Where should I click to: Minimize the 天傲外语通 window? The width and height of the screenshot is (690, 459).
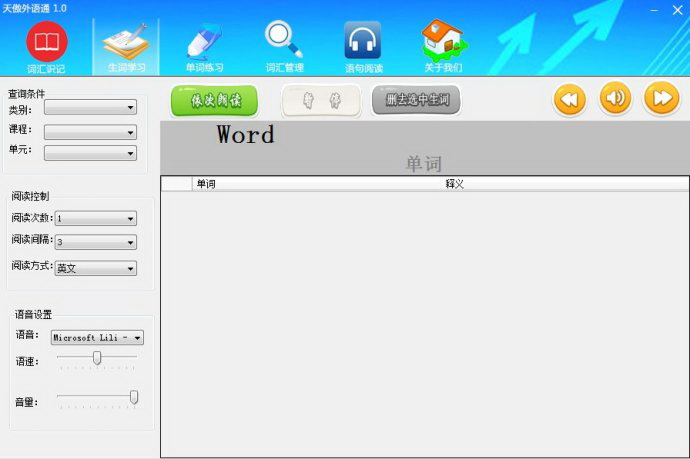654,10
